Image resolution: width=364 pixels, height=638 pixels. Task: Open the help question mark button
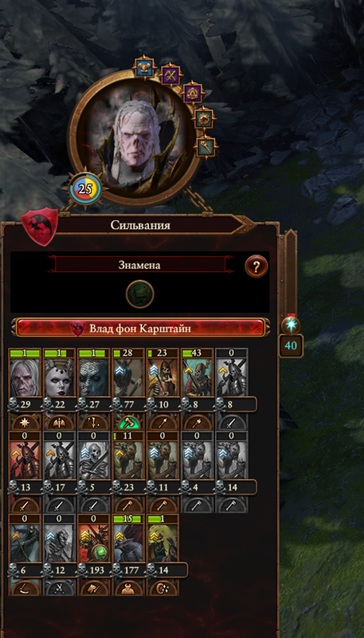(256, 266)
